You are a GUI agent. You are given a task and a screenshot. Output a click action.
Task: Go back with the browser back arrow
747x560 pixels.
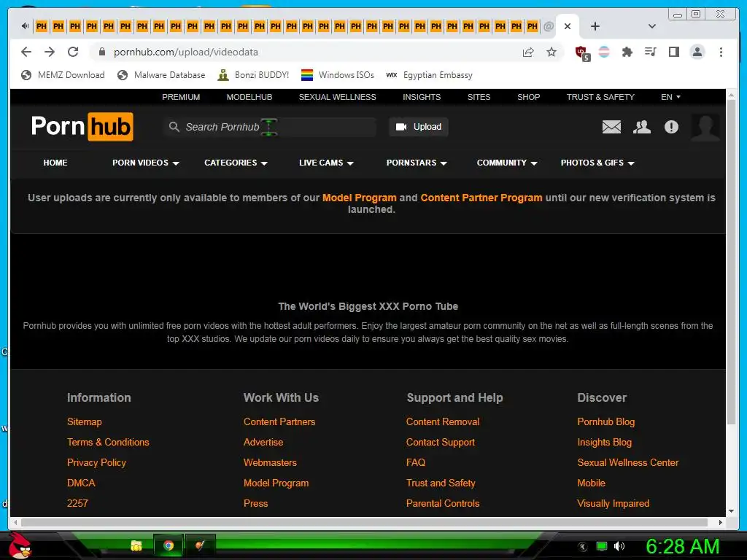pyautogui.click(x=26, y=52)
